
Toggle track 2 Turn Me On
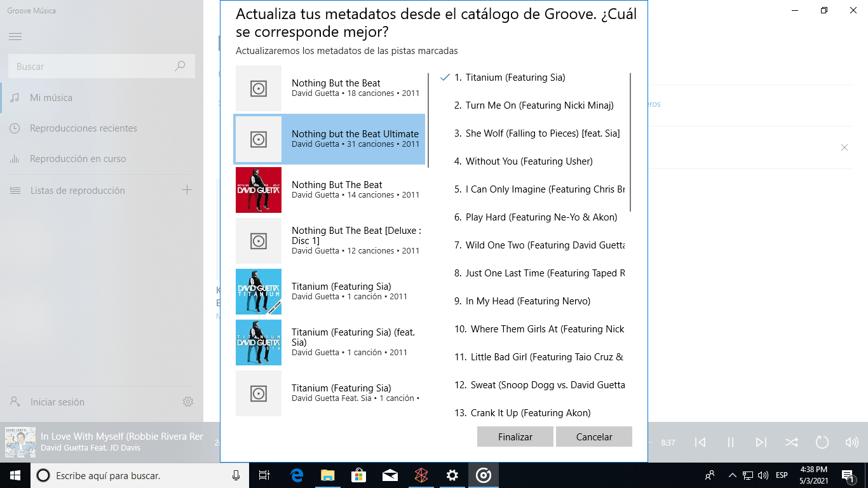(532, 105)
